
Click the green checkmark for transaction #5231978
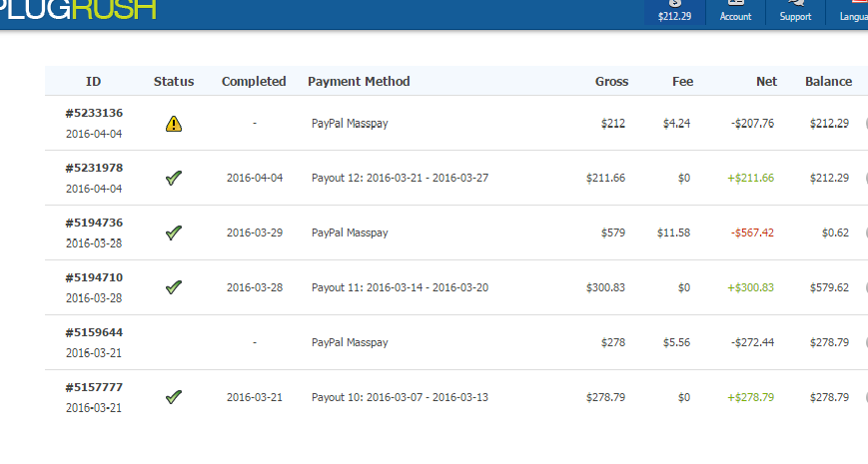[174, 178]
